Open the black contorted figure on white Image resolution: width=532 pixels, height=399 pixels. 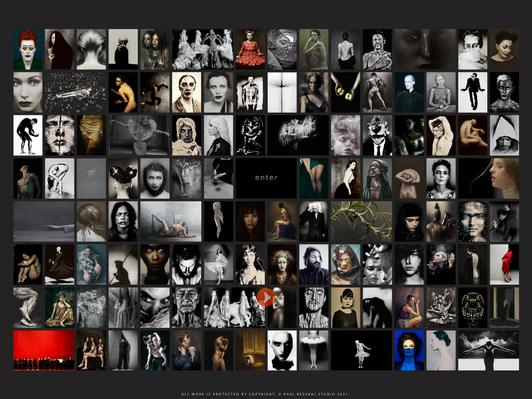(x=28, y=136)
